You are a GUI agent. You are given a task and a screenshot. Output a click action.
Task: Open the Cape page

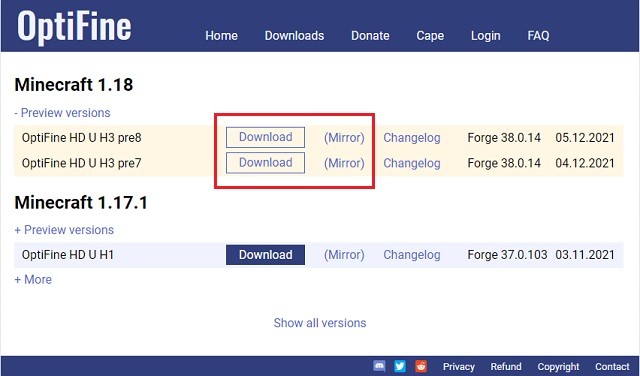(430, 36)
